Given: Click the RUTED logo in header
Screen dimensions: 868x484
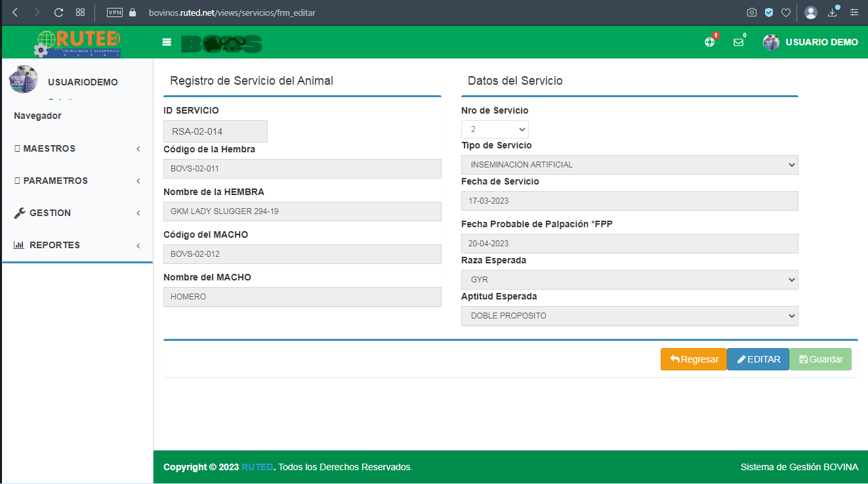Looking at the screenshot, I should pyautogui.click(x=77, y=43).
